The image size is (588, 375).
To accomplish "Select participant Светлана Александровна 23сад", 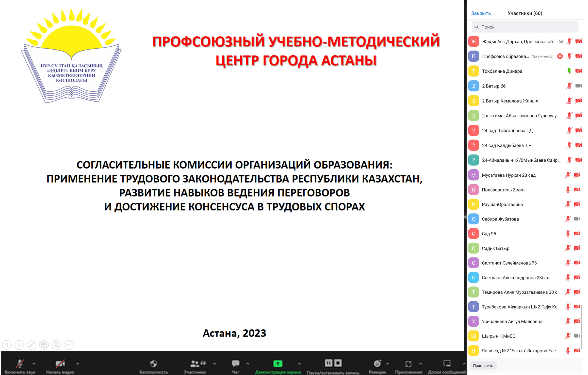I will (x=525, y=277).
